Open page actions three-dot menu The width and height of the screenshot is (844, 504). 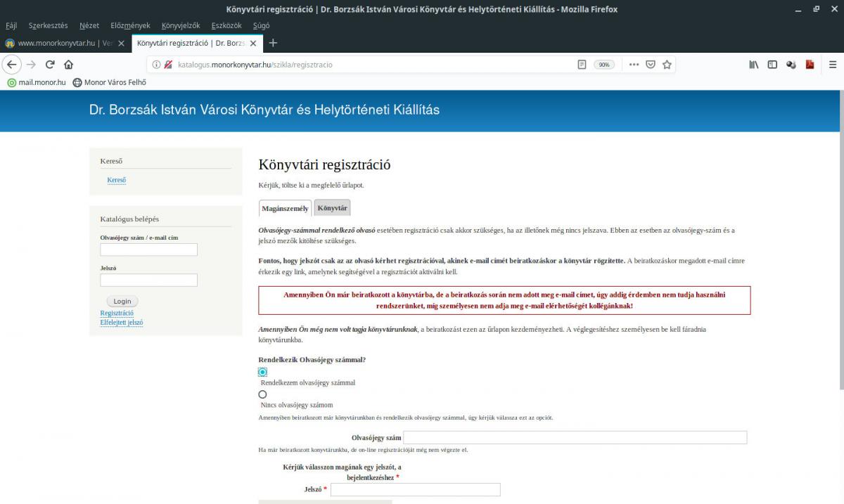(634, 64)
